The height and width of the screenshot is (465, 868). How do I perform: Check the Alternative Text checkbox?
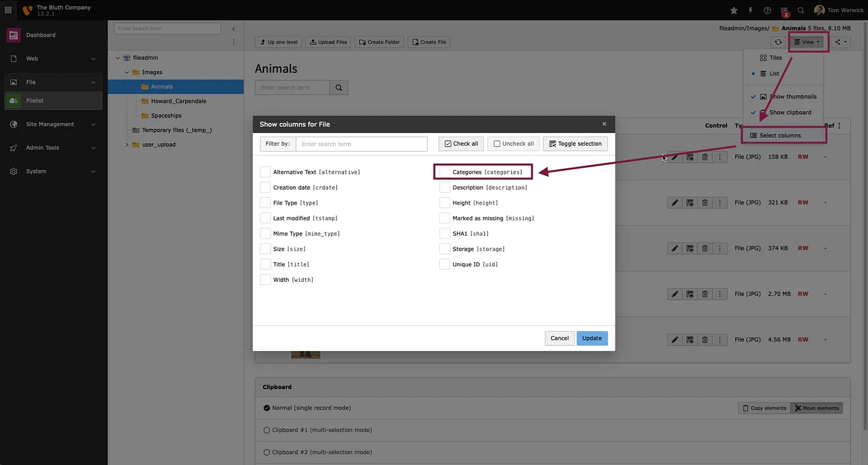pyautogui.click(x=265, y=172)
